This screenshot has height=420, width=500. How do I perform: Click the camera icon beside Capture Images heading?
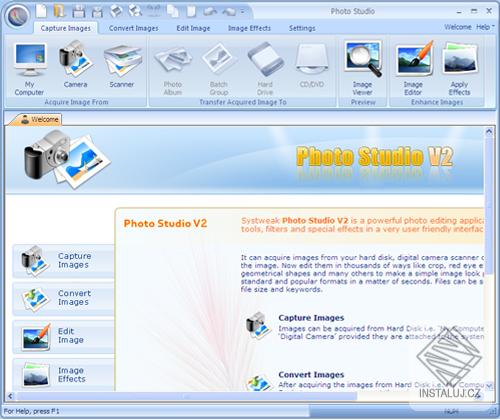pyautogui.click(x=258, y=326)
